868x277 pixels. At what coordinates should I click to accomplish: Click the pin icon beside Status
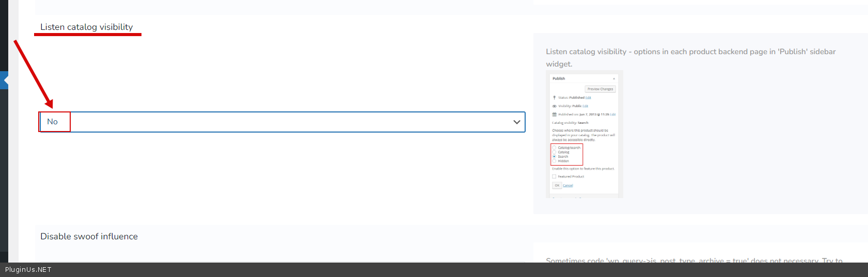coord(555,97)
